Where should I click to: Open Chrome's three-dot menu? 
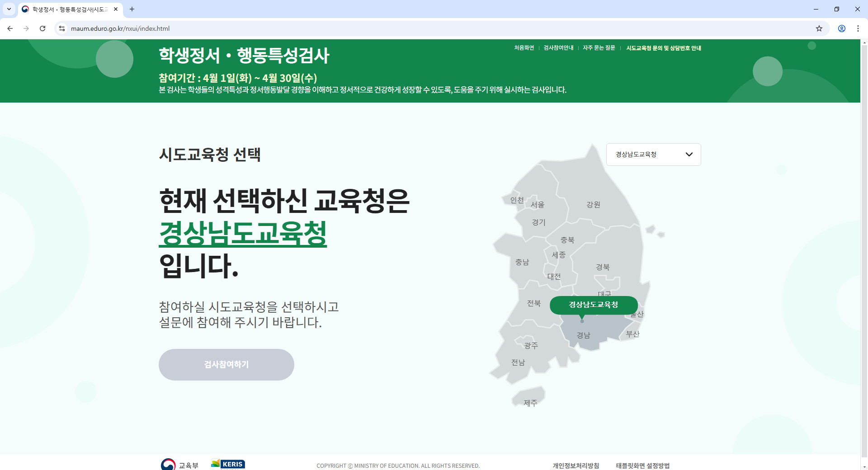858,28
